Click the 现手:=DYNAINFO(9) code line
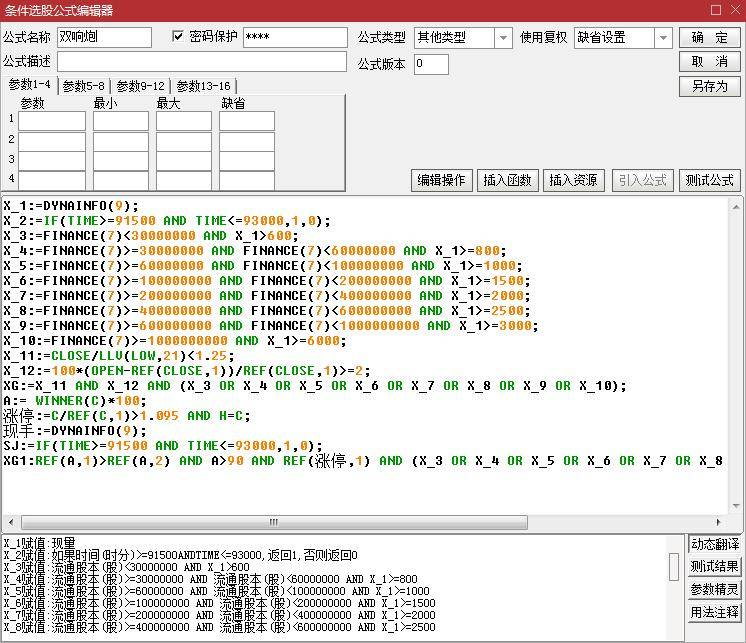Image resolution: width=746 pixels, height=643 pixels. [75, 431]
